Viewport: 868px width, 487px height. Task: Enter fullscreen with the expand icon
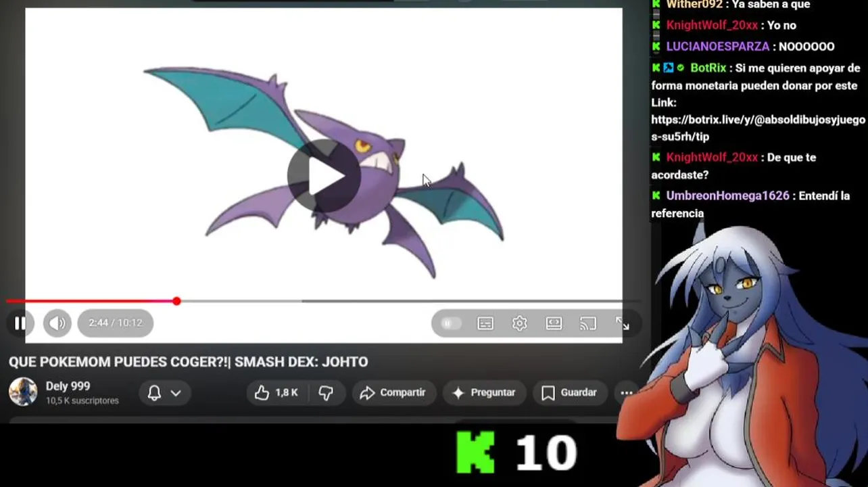(x=623, y=324)
